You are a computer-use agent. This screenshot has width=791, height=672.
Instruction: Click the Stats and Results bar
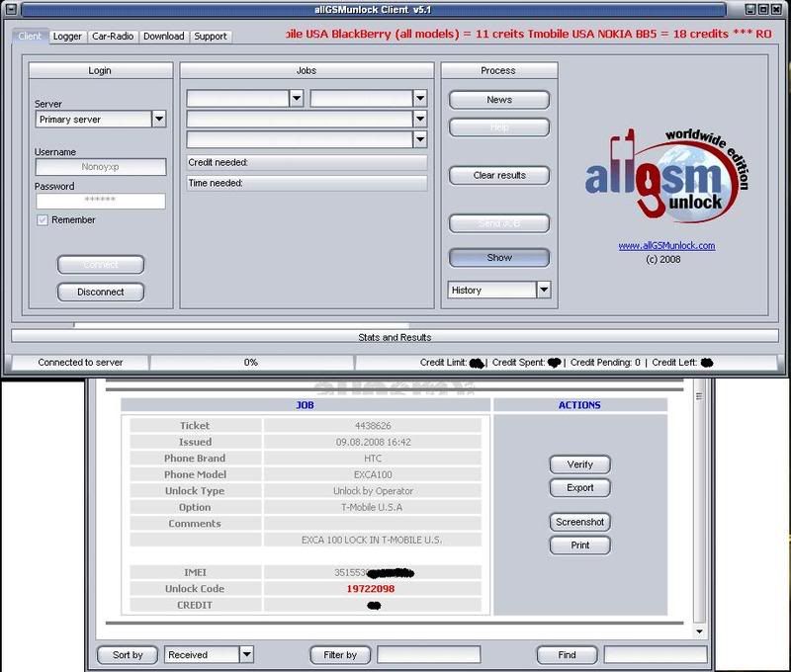(395, 337)
